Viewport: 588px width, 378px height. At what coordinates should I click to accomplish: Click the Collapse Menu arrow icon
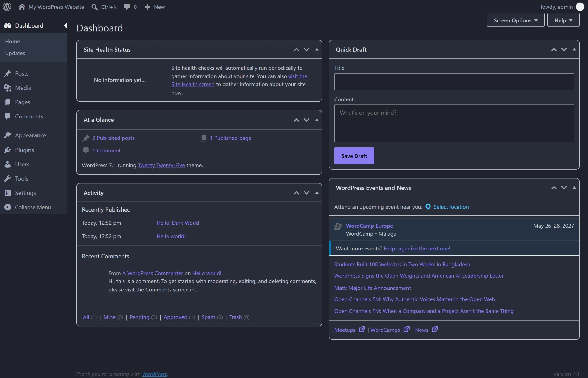coord(8,207)
